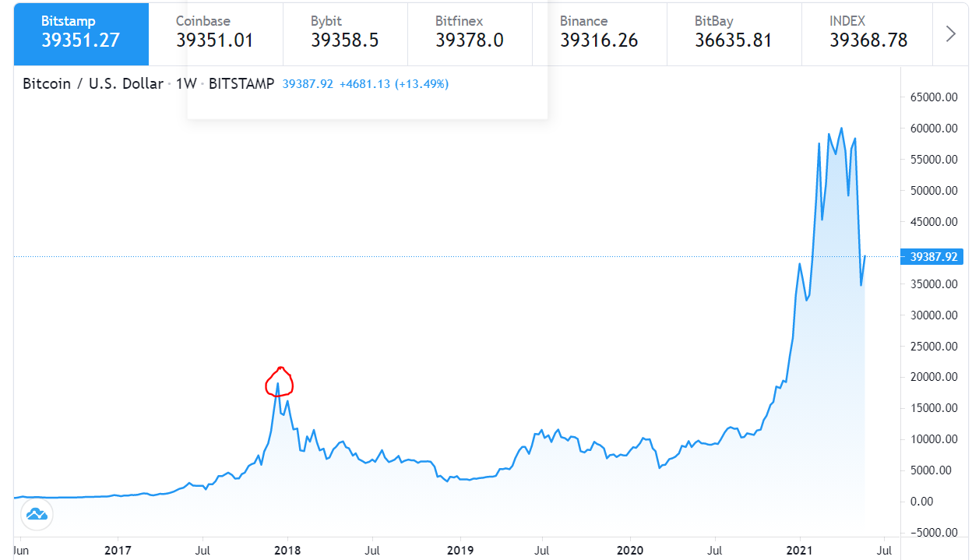Click the BITSTAMP source label in the legend

tap(241, 84)
